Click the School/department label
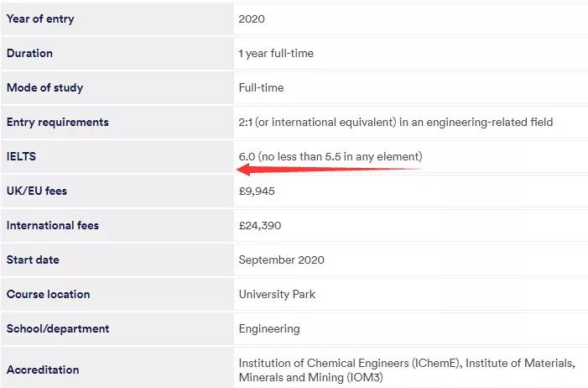This screenshot has height=388, width=588. [58, 328]
